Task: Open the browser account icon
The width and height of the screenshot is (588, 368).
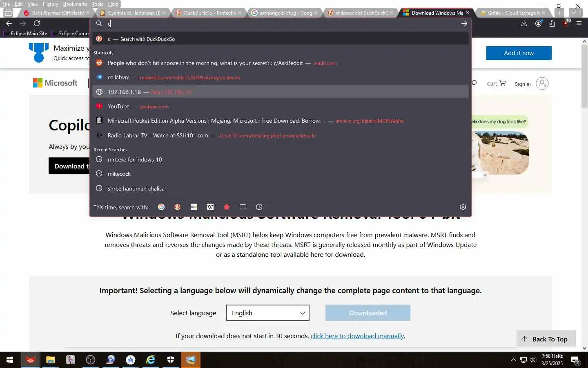Action: [x=538, y=23]
